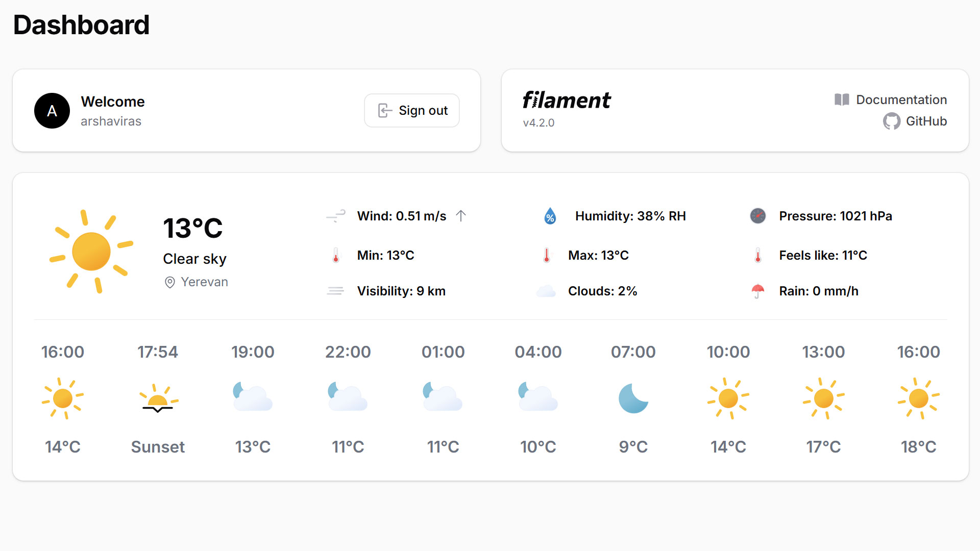Image resolution: width=980 pixels, height=551 pixels.
Task: Click the Sign out button
Action: pos(412,110)
